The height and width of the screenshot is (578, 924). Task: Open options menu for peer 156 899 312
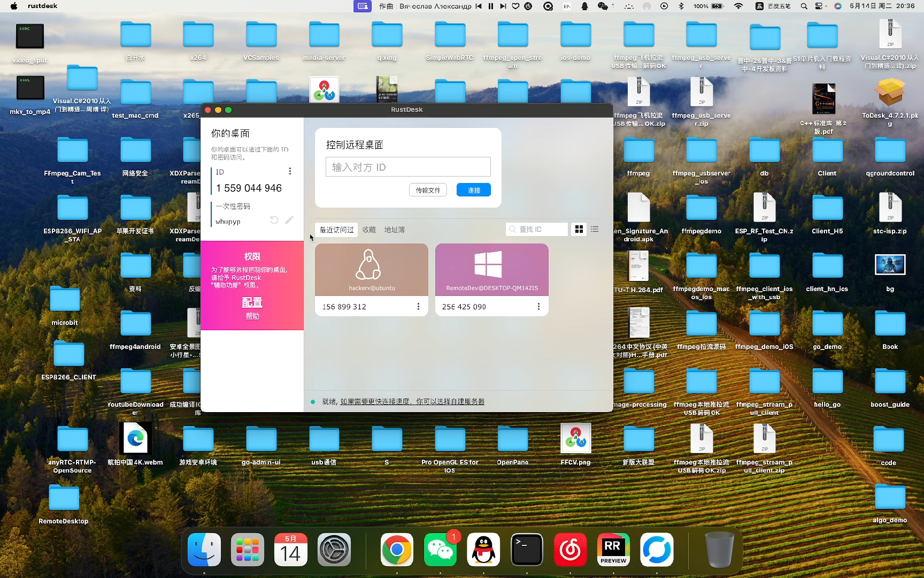tap(418, 307)
